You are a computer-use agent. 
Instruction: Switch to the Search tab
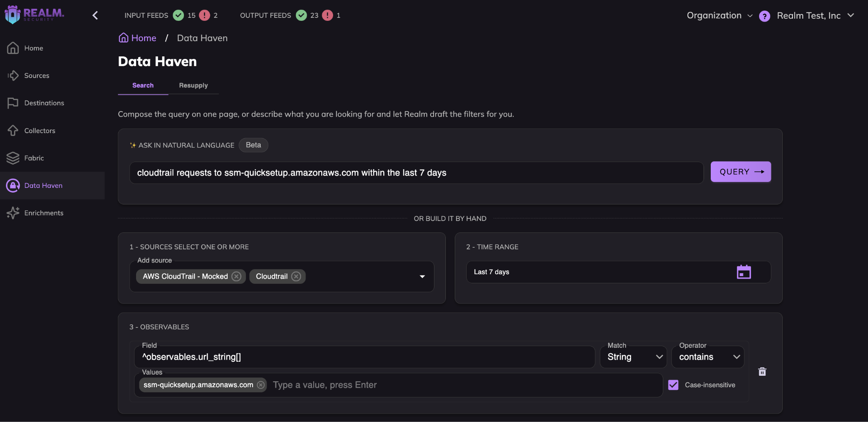(x=143, y=85)
